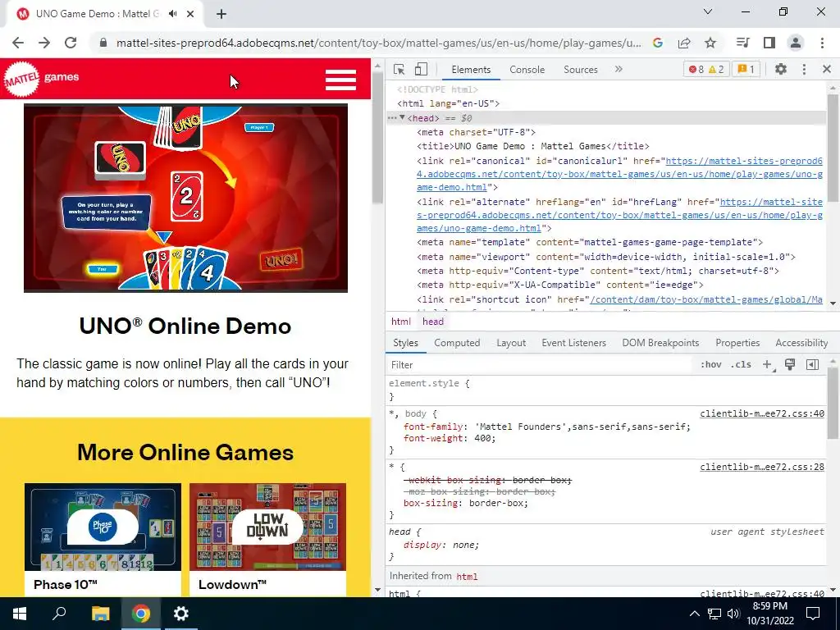This screenshot has width=840, height=630.
Task: Open Windows Settings from taskbar
Action: (181, 614)
